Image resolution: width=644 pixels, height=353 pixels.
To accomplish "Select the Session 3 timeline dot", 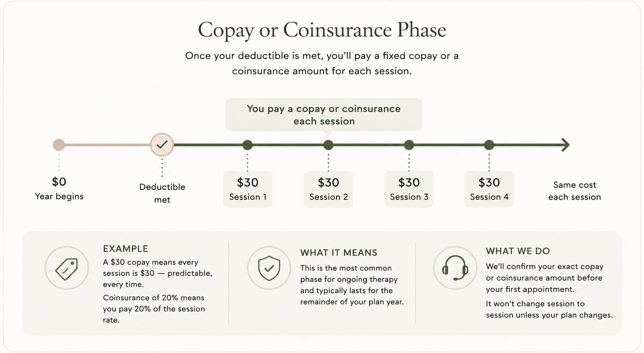I will click(x=409, y=145).
